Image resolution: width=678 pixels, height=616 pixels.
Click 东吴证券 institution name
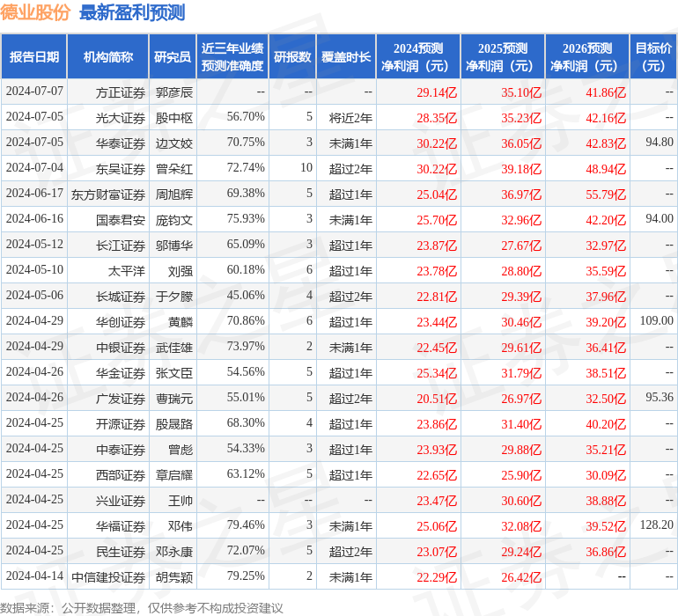pos(121,169)
